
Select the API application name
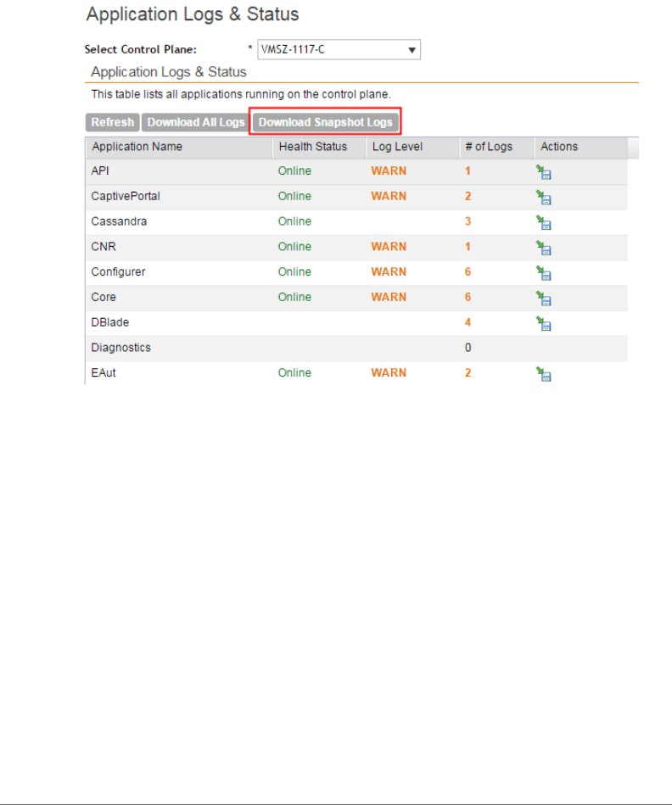tap(100, 171)
